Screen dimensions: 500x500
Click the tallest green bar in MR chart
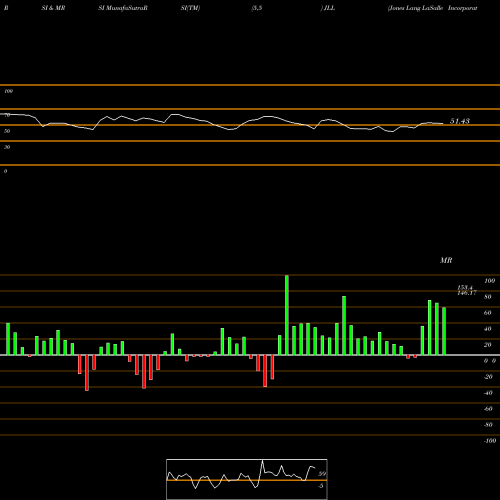tap(287, 315)
